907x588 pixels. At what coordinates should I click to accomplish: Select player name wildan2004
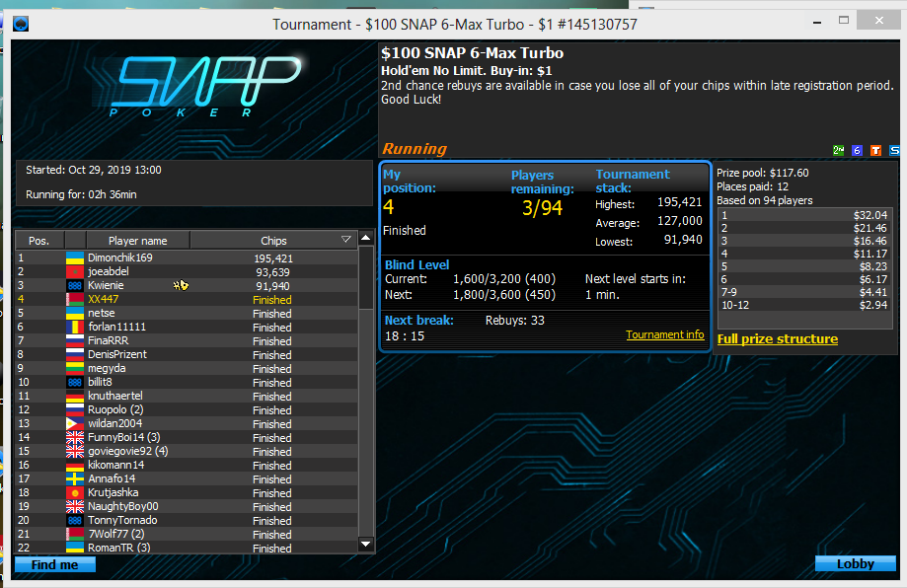[x=115, y=424]
